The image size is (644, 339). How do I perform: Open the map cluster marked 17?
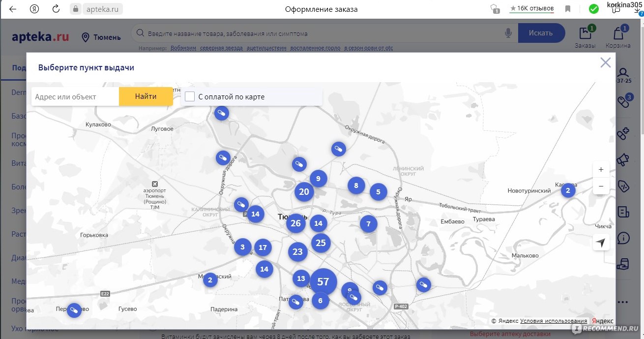point(263,247)
